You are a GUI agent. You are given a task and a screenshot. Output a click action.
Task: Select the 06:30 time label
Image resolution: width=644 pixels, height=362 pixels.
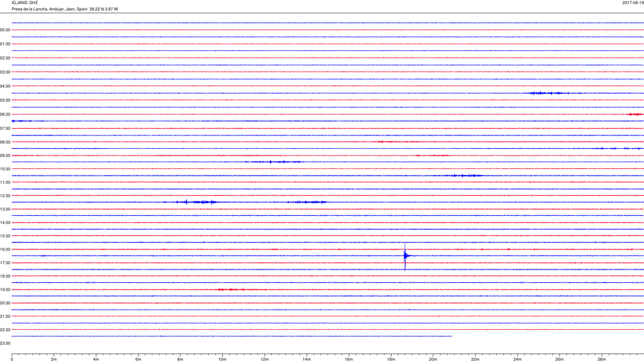5,115
